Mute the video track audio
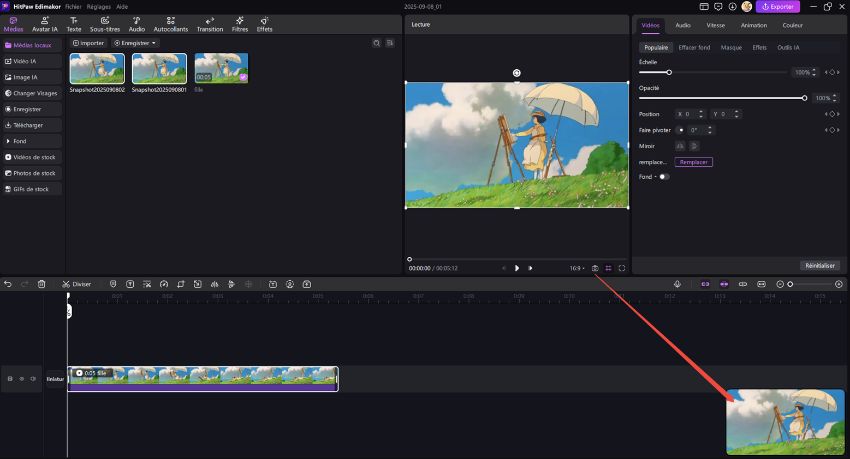The width and height of the screenshot is (850, 459). coord(33,379)
